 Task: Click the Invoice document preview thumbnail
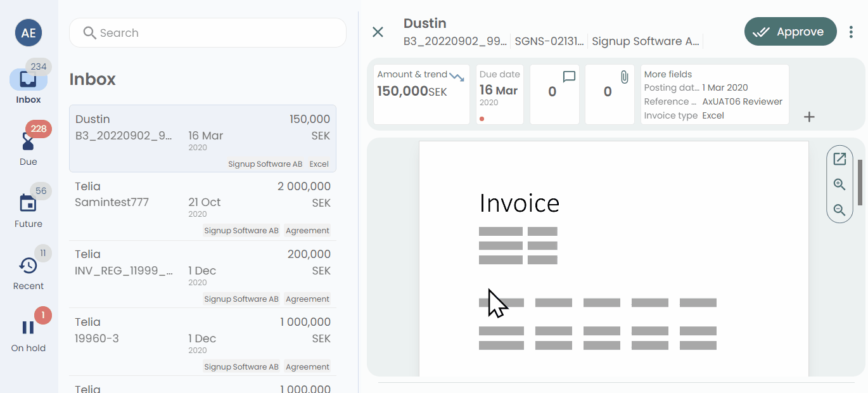click(x=614, y=259)
